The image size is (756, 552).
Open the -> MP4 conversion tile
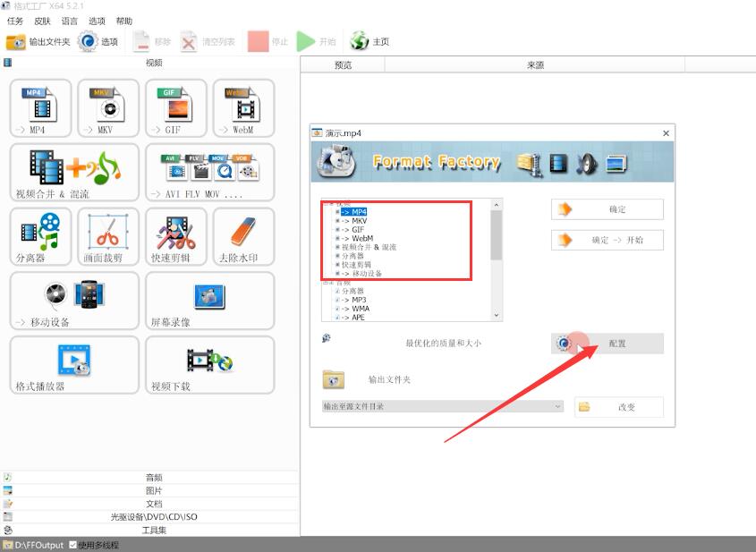[x=41, y=108]
